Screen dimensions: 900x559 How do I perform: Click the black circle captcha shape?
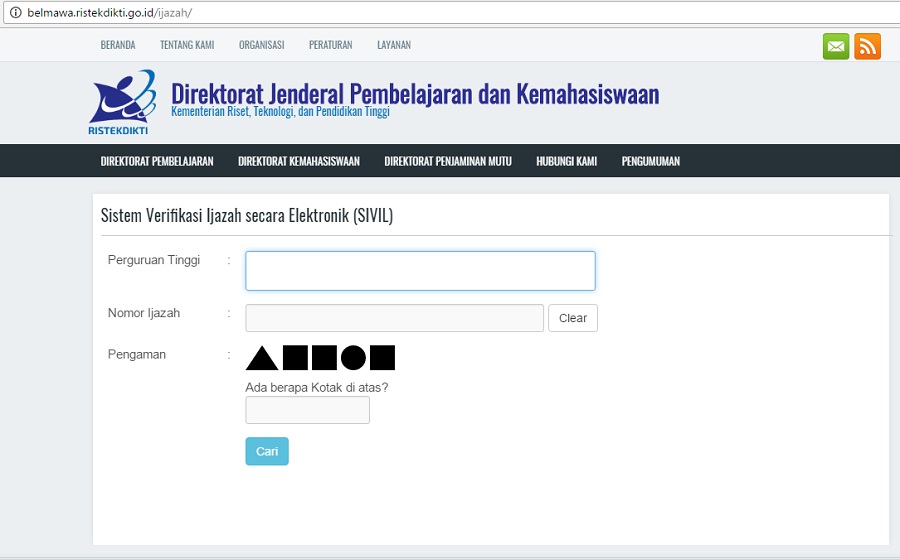pos(353,358)
